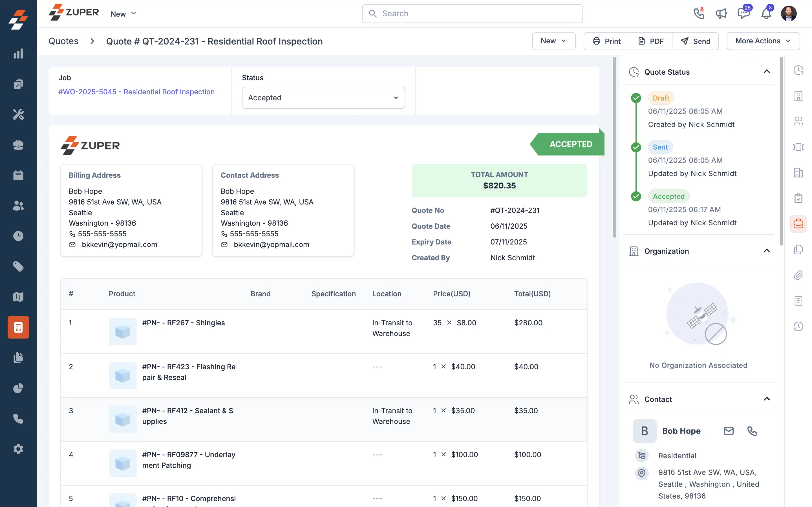Viewport: 812px width, 507px height.
Task: Collapse the Quote Status section
Action: pos(767,72)
